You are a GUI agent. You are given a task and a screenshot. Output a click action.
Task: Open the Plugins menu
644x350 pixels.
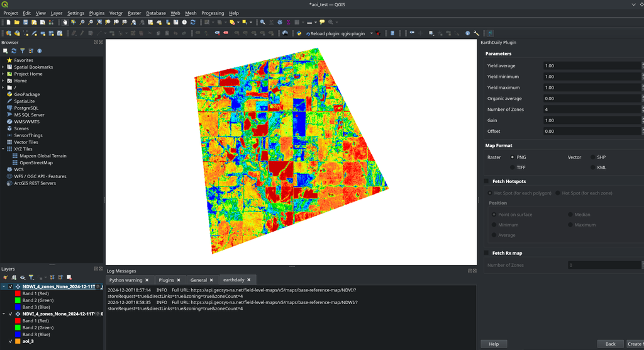click(97, 13)
